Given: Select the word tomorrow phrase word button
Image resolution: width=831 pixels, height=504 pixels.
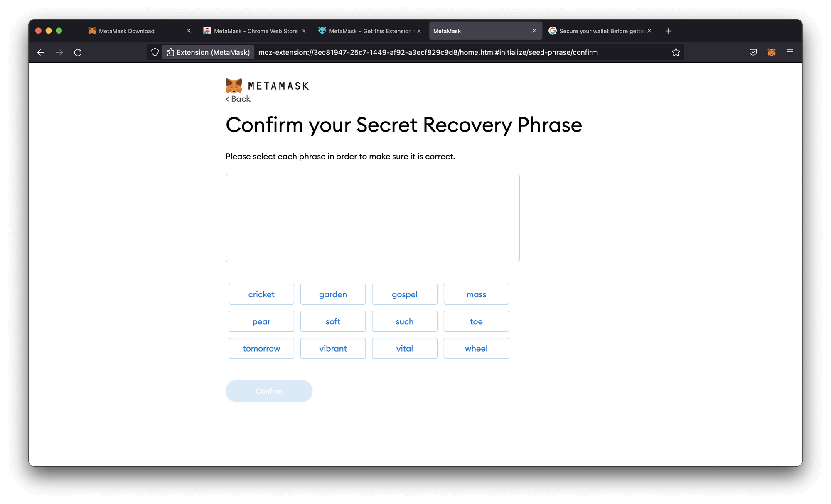Looking at the screenshot, I should click(x=261, y=348).
